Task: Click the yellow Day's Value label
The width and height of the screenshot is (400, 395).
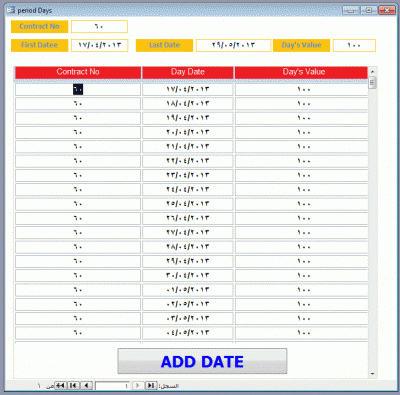Action: [x=301, y=45]
